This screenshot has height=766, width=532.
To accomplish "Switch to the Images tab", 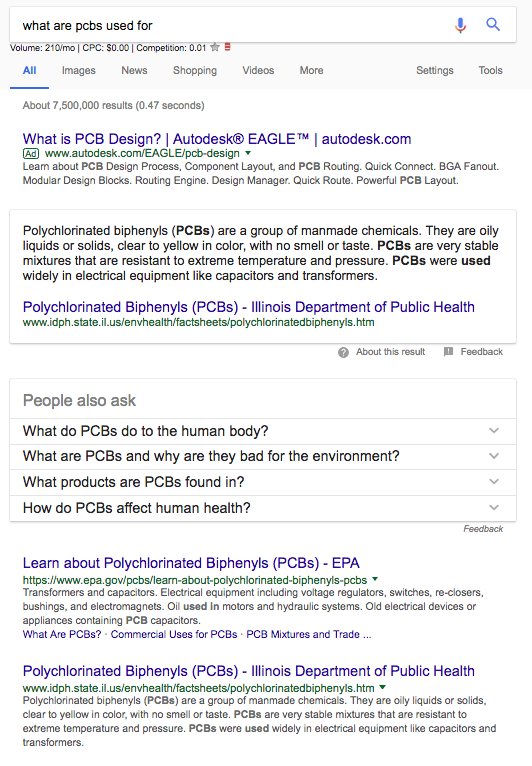I will (79, 70).
